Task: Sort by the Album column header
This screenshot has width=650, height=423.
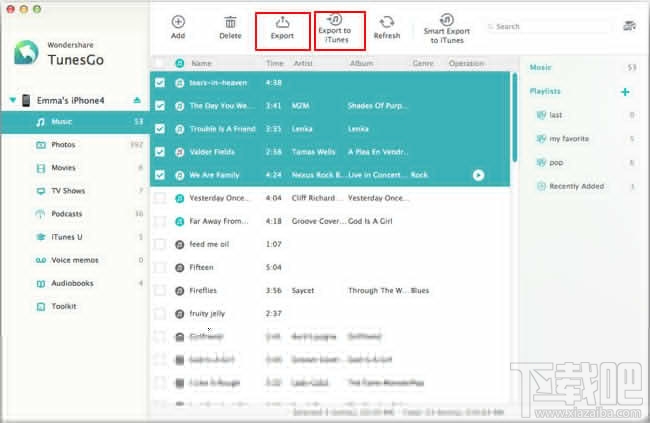Action: point(361,63)
